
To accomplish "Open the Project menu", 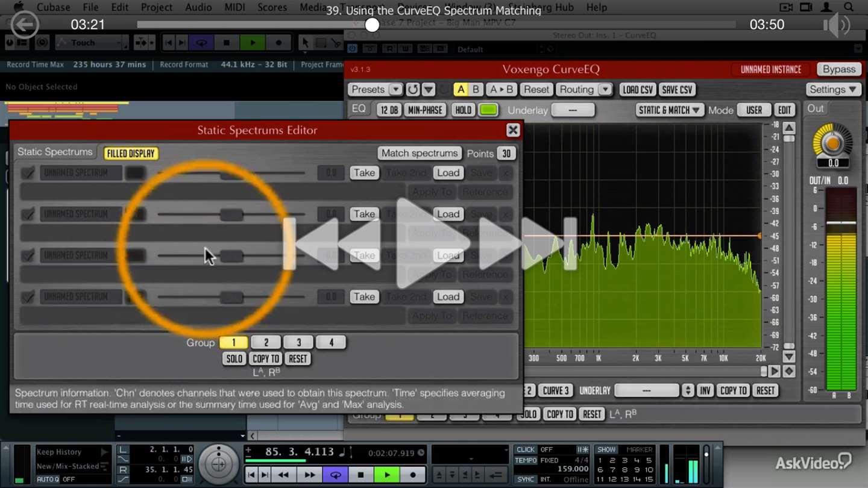I will click(x=157, y=7).
